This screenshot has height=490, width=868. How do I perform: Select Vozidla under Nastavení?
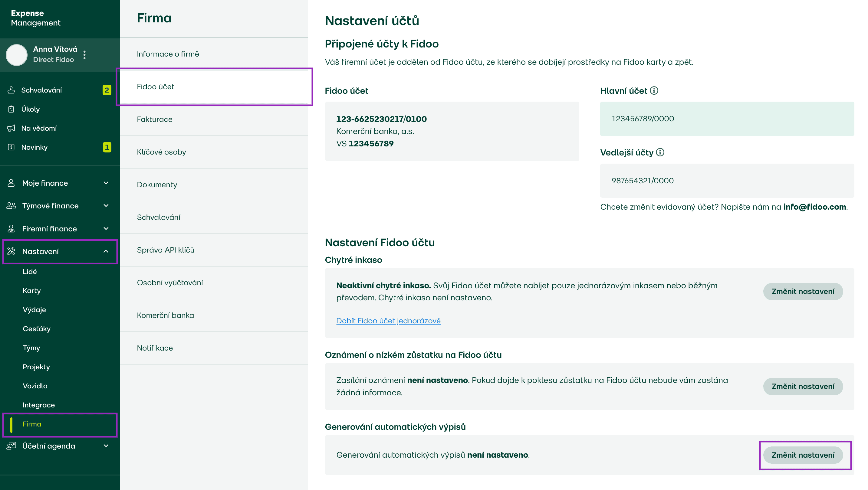(35, 386)
